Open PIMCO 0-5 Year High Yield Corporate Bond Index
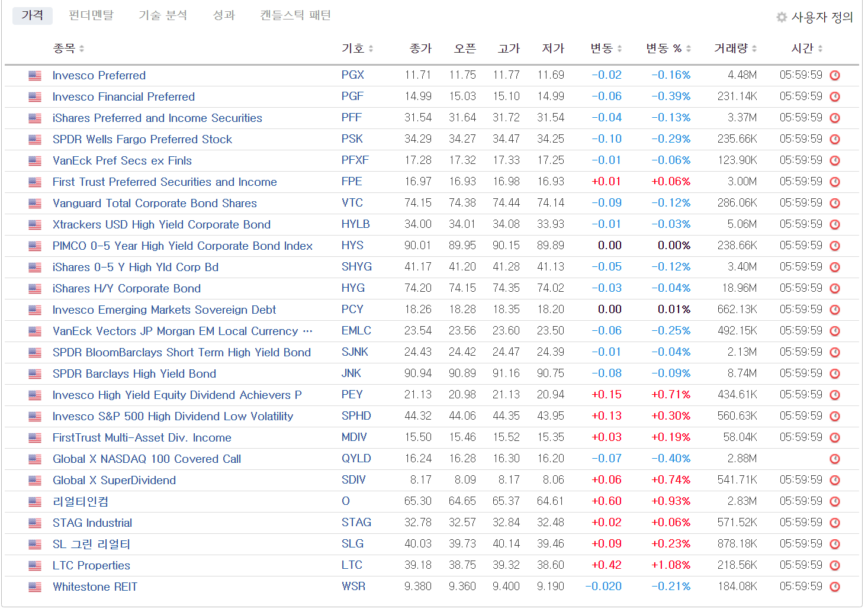This screenshot has width=868, height=612. point(182,246)
